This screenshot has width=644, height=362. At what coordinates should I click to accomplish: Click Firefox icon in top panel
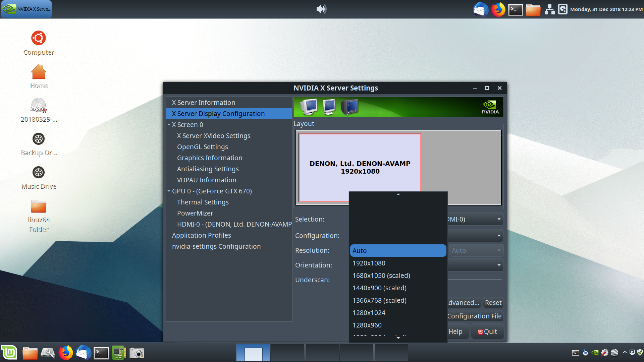coord(498,9)
